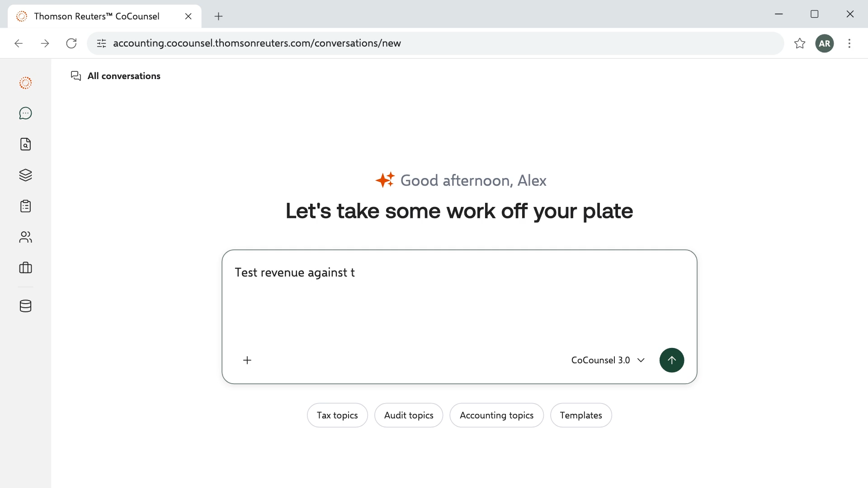Open the people sidebar icon

[x=26, y=237]
